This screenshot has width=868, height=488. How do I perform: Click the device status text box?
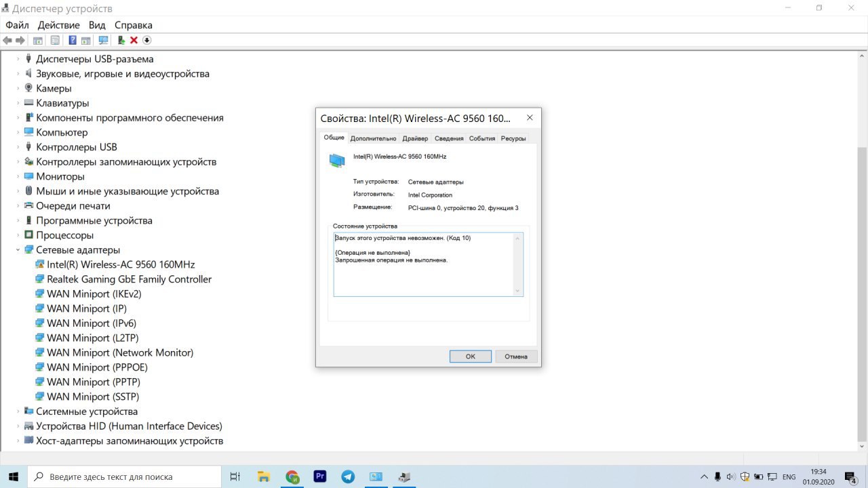click(x=428, y=264)
